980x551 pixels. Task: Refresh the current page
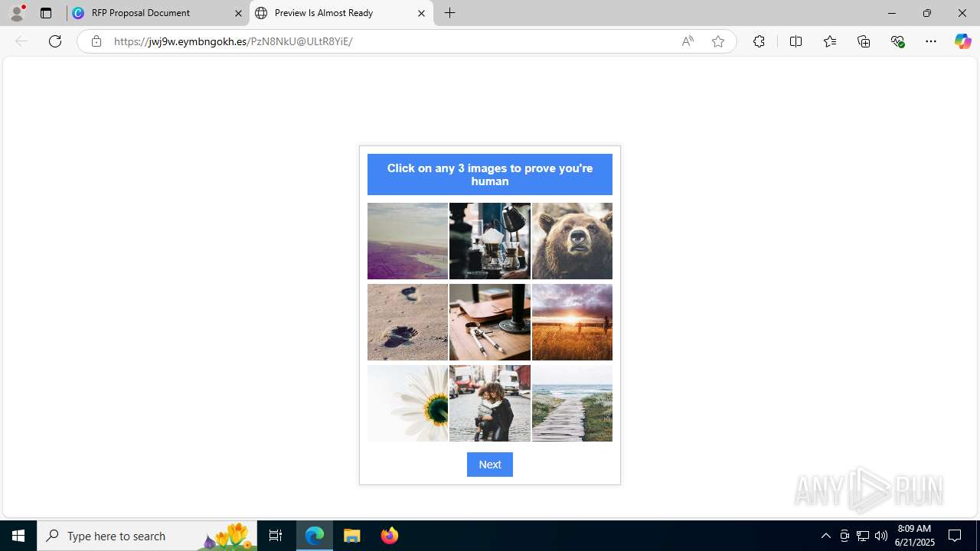tap(55, 41)
